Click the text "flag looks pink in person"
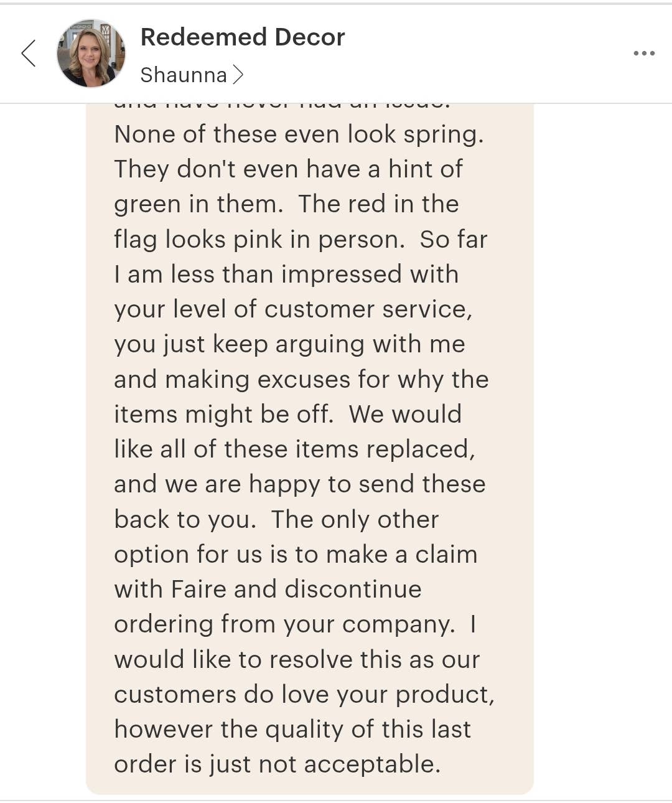This screenshot has height=803, width=672. pyautogui.click(x=259, y=240)
